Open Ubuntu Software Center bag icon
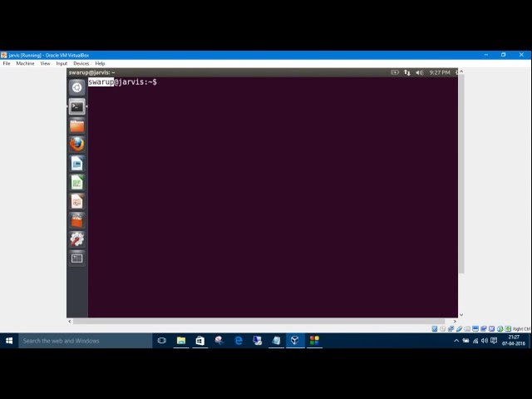 pyautogui.click(x=77, y=221)
